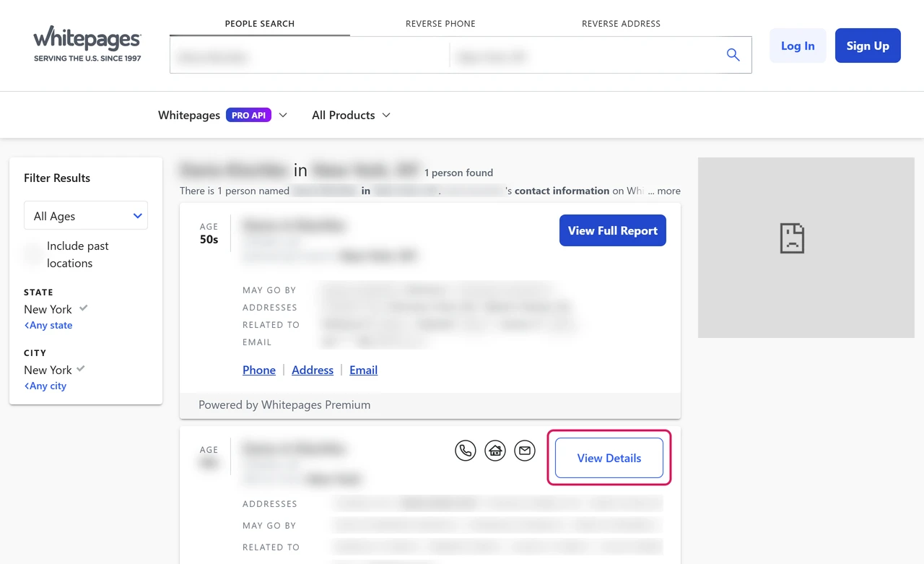The width and height of the screenshot is (924, 564).
Task: Open View Full Report
Action: click(613, 230)
